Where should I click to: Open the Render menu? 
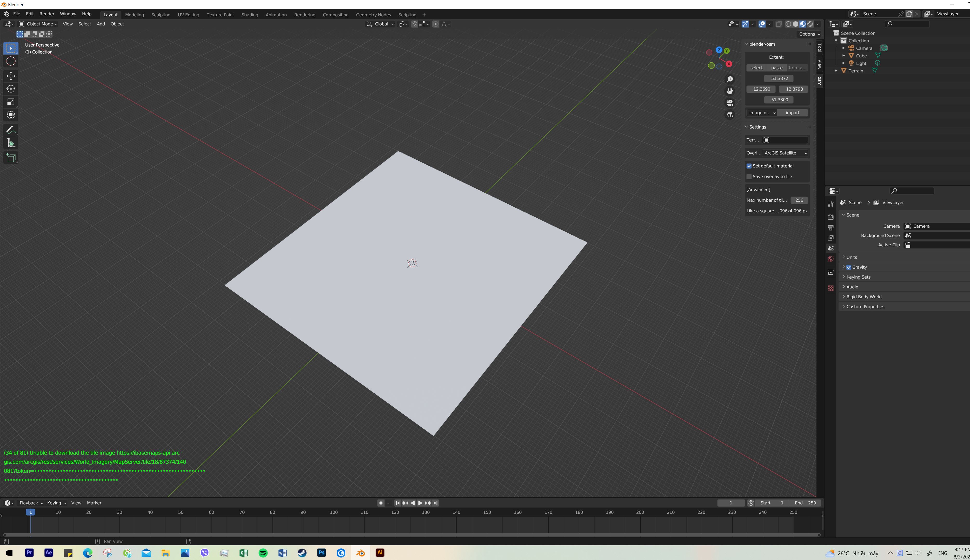(x=47, y=14)
